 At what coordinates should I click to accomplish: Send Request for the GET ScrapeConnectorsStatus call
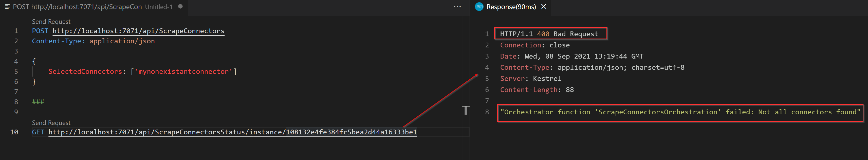click(51, 123)
